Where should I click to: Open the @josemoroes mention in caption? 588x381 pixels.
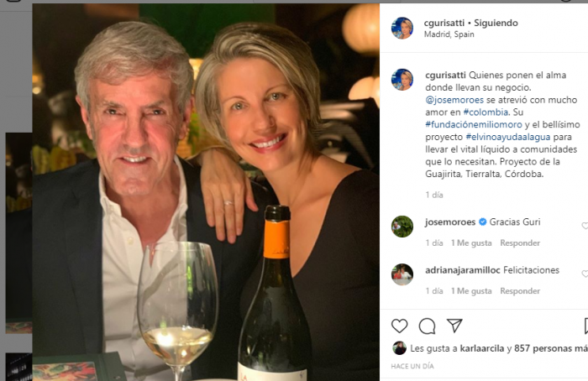point(456,99)
